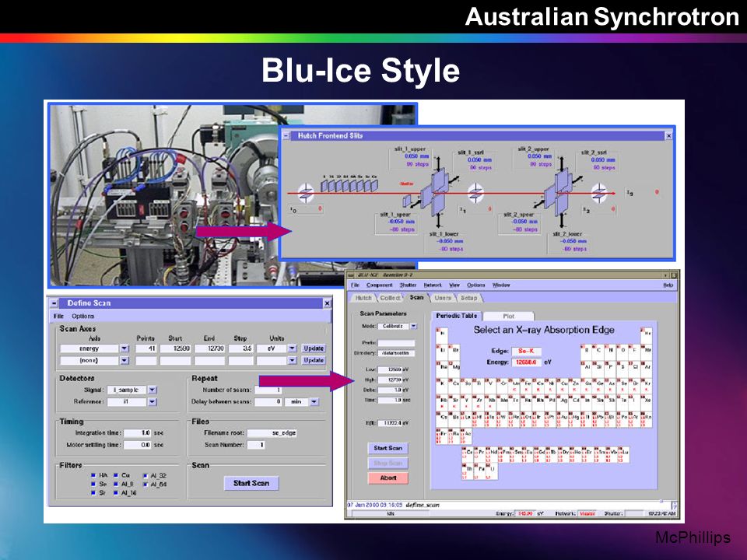The height and width of the screenshot is (560, 747).
Task: Select iron (Fe) element in periodic table
Action: click(527, 387)
